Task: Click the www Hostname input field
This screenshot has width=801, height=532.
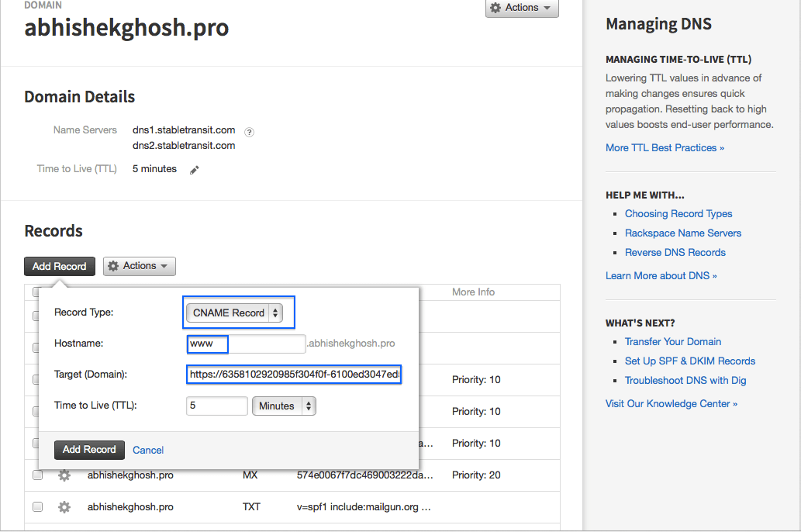Action: [x=207, y=344]
